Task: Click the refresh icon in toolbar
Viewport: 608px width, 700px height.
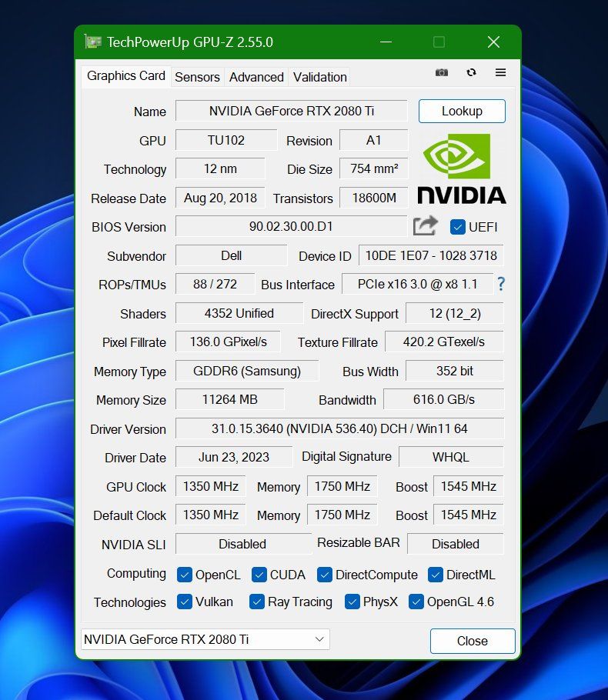Action: point(471,72)
